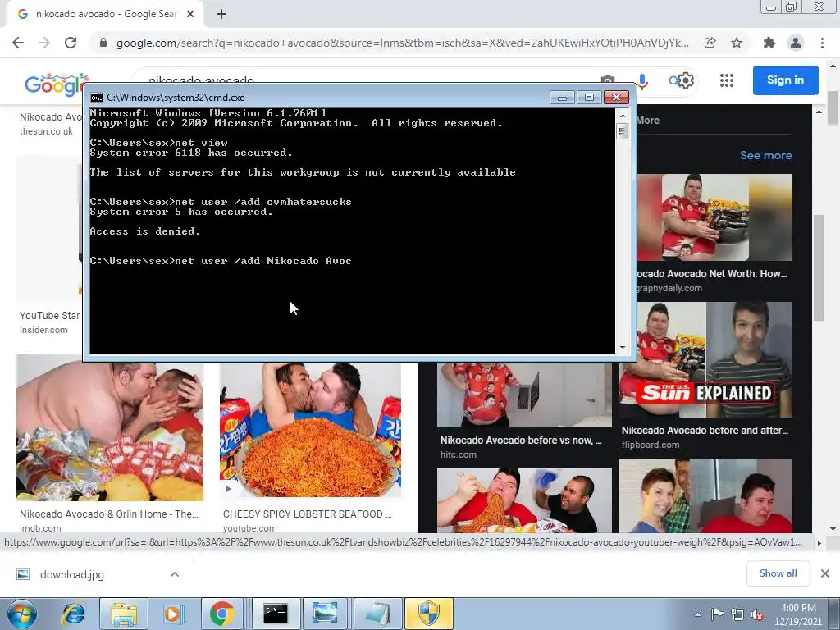
Task: Click the address bar URL
Action: 402,43
